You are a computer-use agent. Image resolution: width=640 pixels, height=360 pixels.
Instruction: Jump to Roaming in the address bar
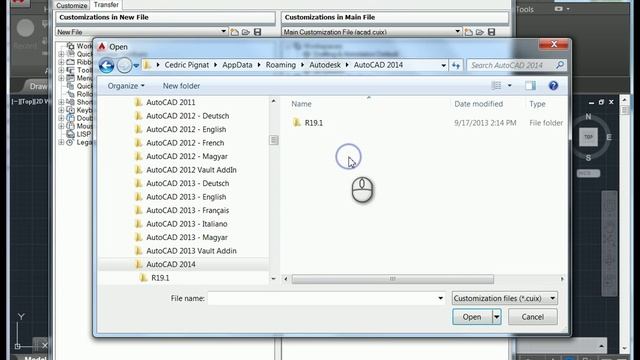pos(280,65)
